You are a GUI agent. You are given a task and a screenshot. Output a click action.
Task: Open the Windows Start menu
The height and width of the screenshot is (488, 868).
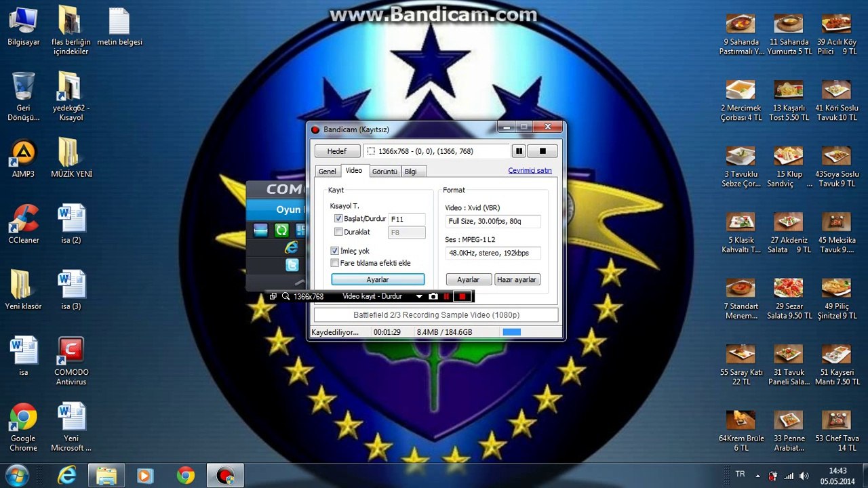point(16,475)
